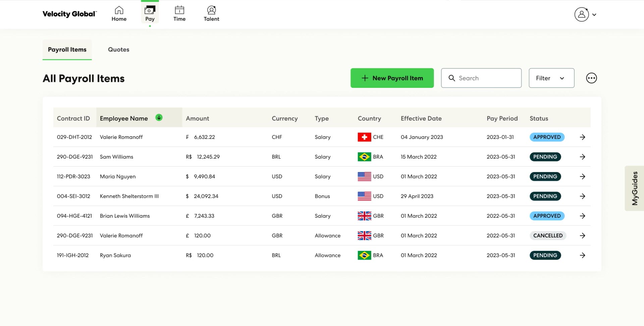
Task: Select the Payroll Items tab
Action: pyautogui.click(x=67, y=50)
